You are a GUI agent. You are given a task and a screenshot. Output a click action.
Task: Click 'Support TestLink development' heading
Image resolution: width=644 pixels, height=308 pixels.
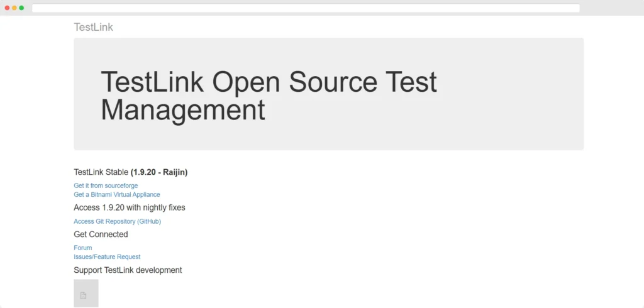[x=128, y=270]
